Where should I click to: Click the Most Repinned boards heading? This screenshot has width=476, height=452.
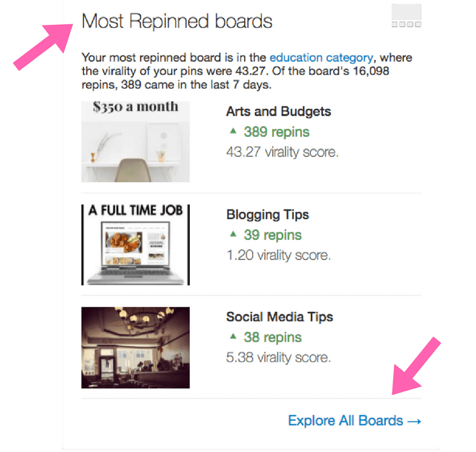[177, 21]
